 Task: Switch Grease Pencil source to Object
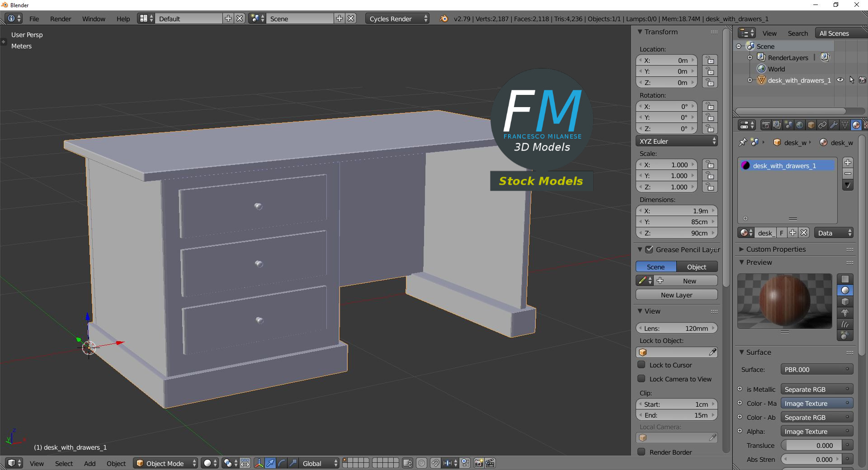(x=696, y=267)
